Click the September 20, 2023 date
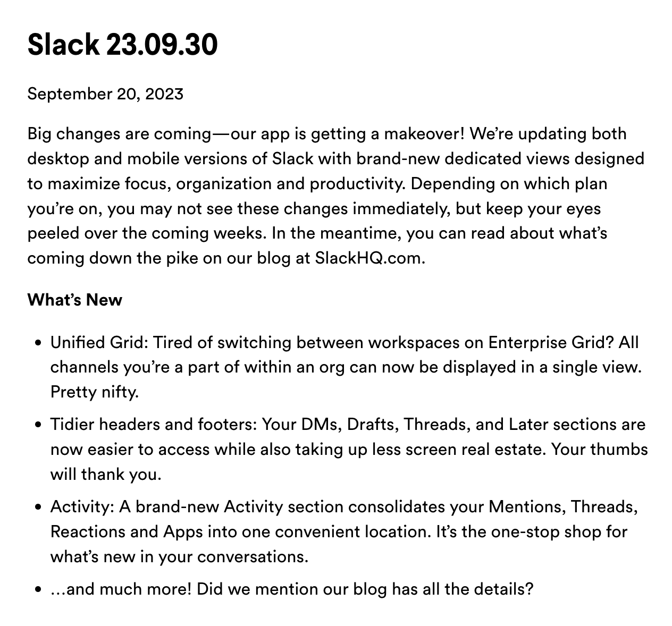 click(105, 94)
